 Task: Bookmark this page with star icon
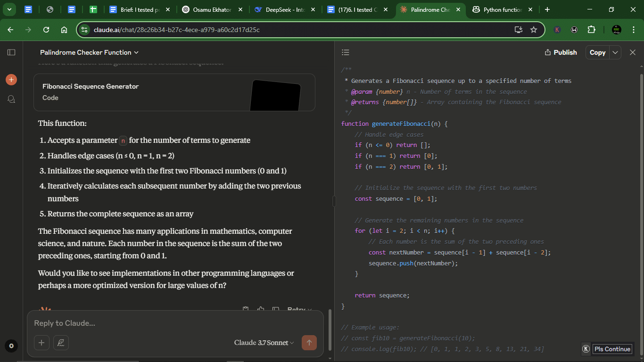pyautogui.click(x=534, y=30)
